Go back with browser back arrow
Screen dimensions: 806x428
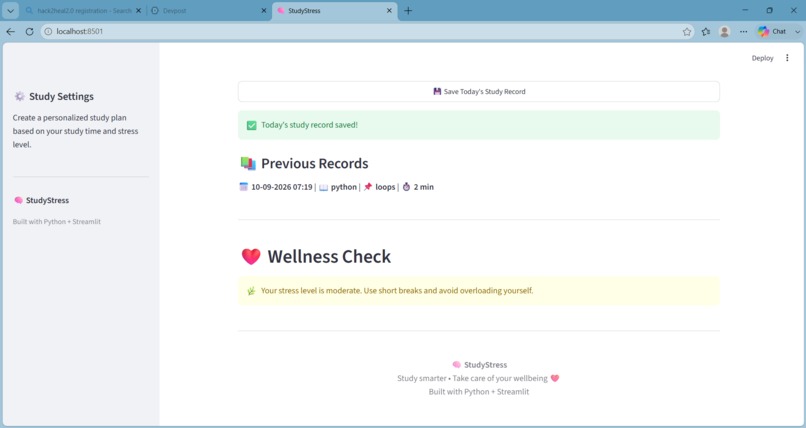(10, 31)
